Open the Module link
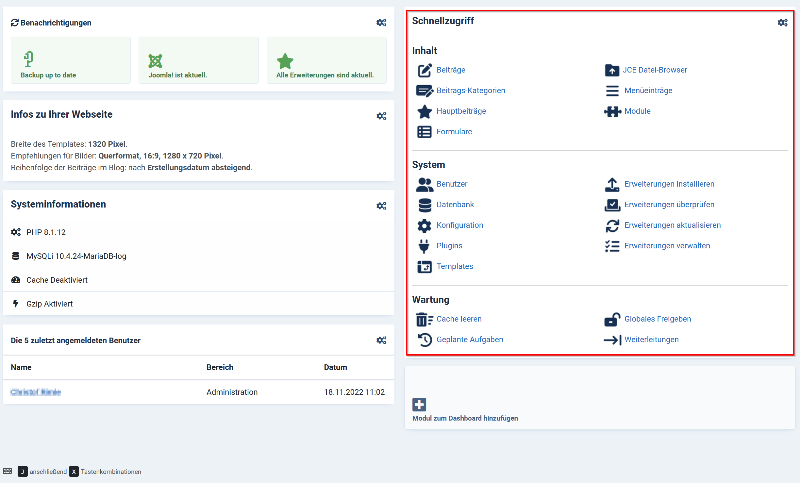The image size is (800, 483). (637, 111)
